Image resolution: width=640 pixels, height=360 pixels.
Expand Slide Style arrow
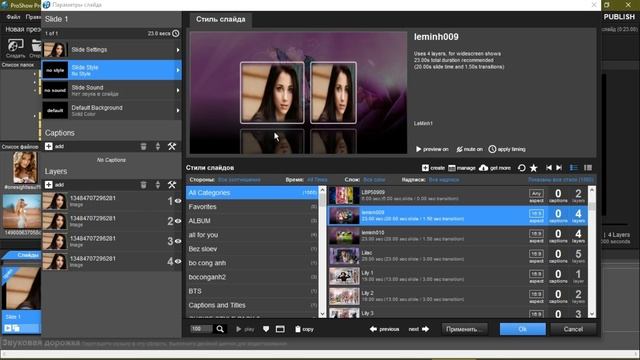click(x=178, y=70)
